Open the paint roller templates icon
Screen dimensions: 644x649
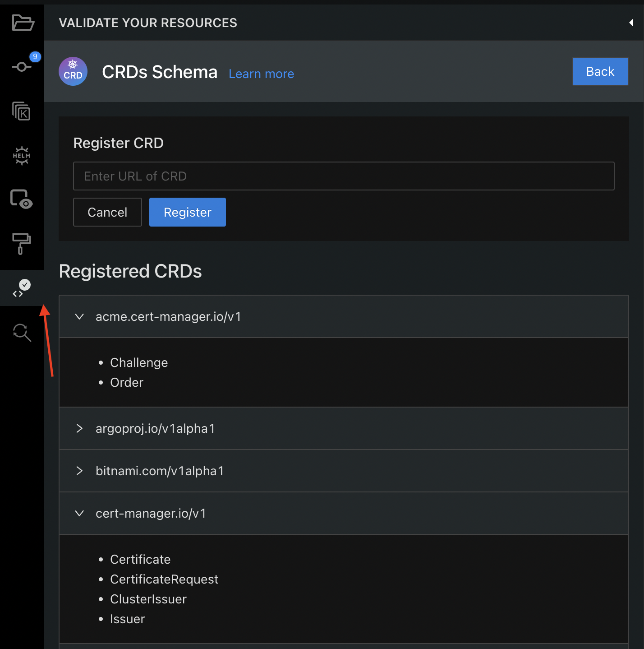pos(22,244)
